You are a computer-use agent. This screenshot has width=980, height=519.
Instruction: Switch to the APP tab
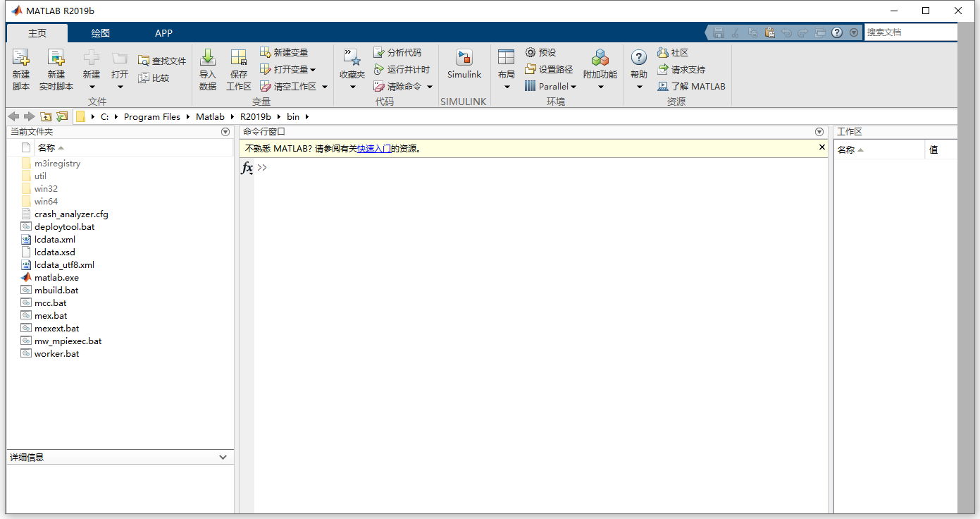[163, 33]
